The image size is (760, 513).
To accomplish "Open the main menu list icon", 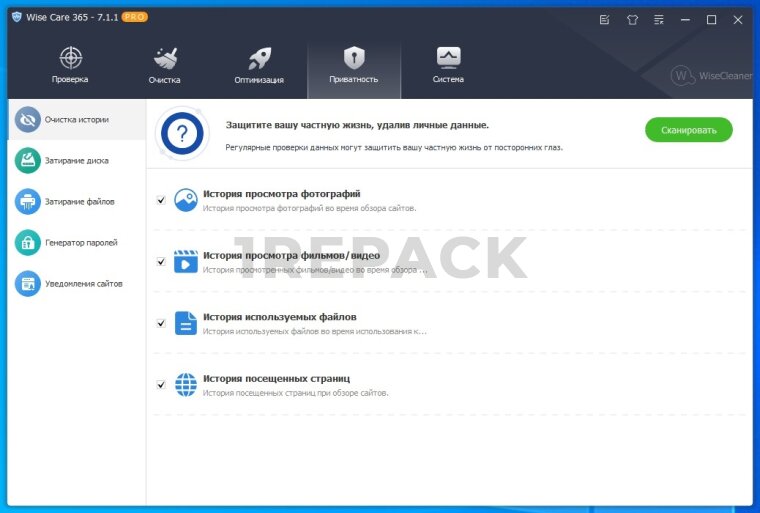I will pyautogui.click(x=659, y=19).
